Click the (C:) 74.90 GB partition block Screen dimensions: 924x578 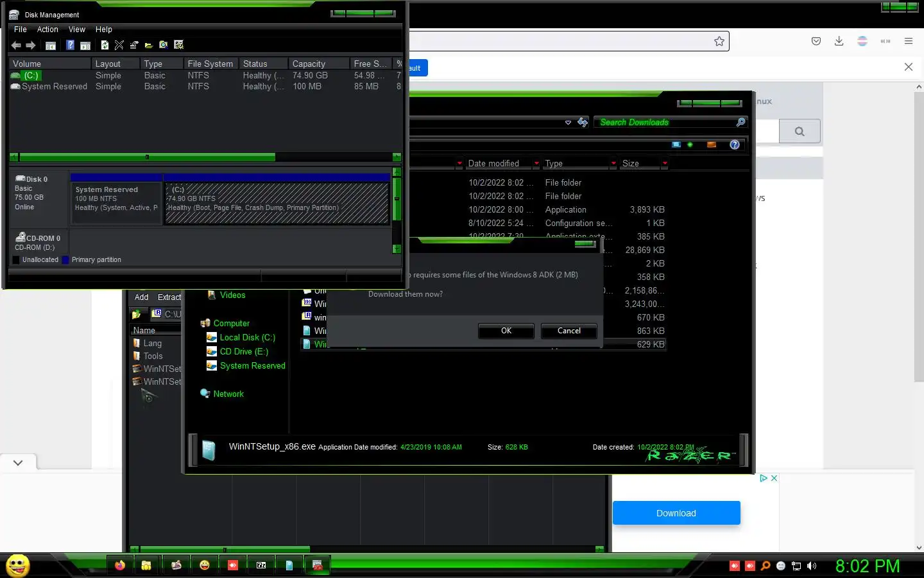click(x=277, y=199)
